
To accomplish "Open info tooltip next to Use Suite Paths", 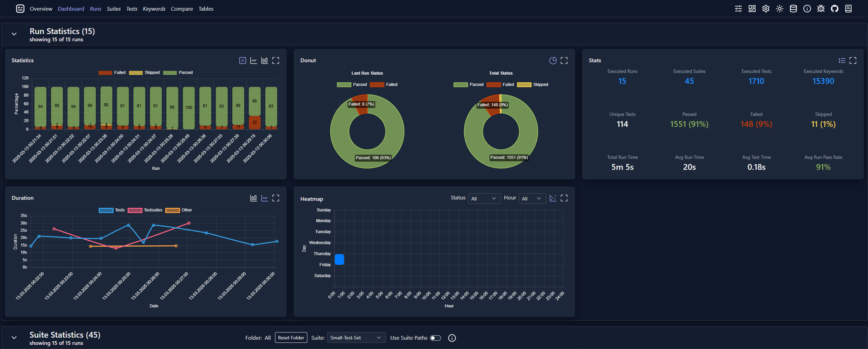I will click(x=452, y=338).
